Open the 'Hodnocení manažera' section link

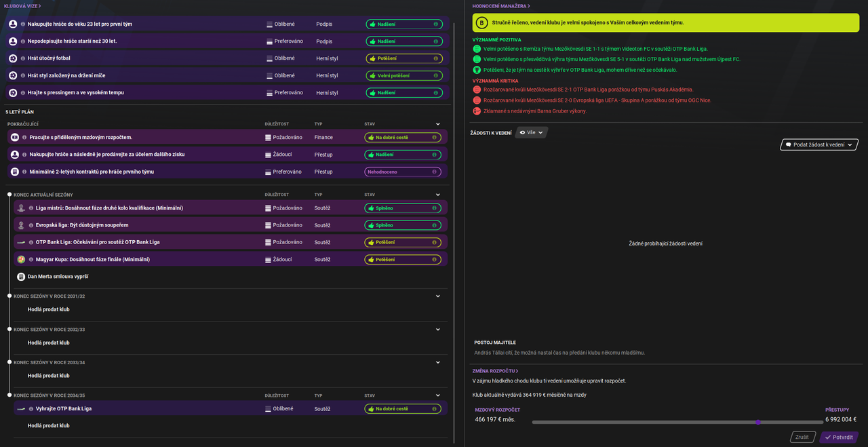click(x=501, y=5)
